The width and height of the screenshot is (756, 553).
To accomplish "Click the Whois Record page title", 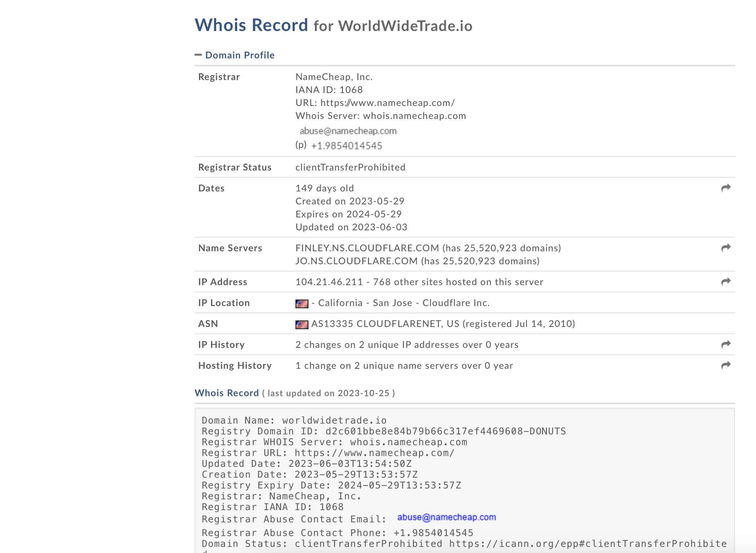I will [251, 25].
